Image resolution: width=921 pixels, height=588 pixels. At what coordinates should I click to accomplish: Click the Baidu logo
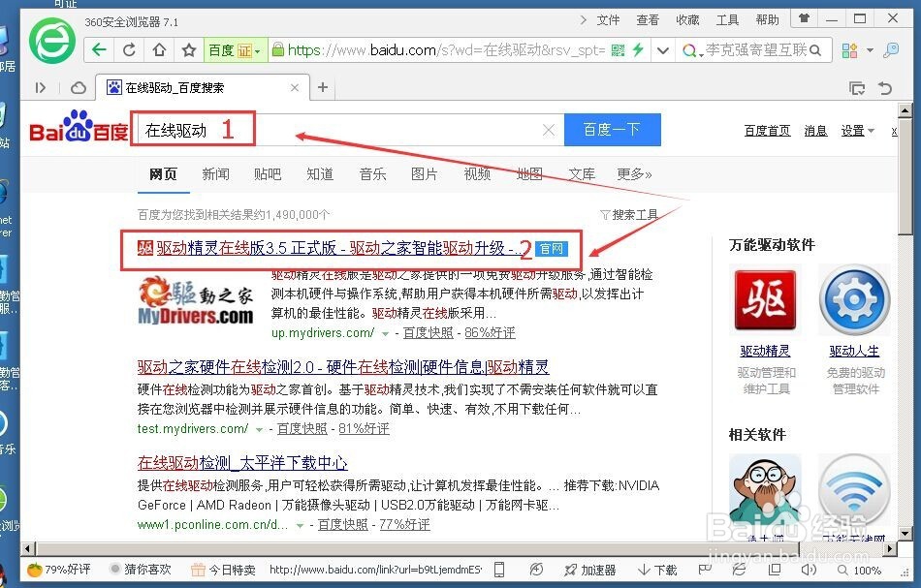pyautogui.click(x=79, y=127)
